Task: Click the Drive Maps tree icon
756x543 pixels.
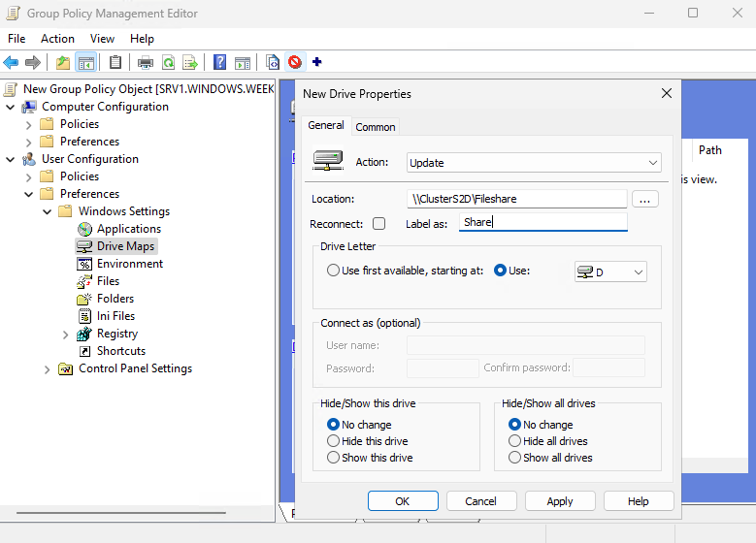Action: [x=84, y=246]
